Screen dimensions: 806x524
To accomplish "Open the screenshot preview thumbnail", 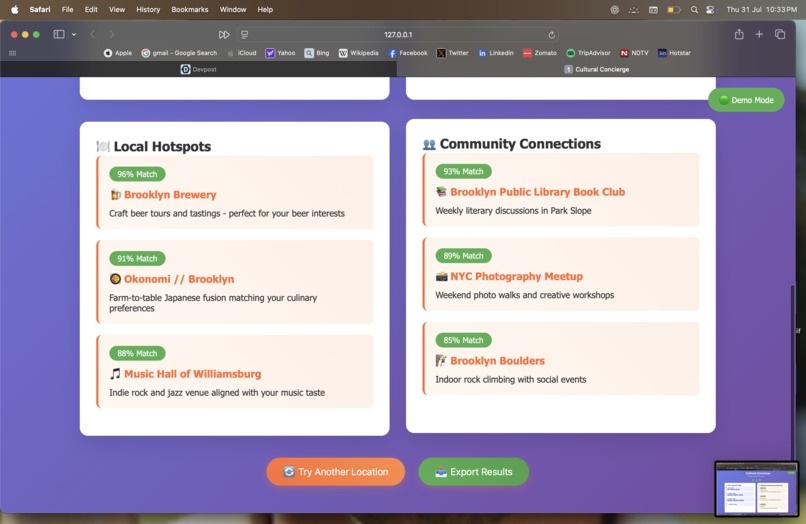I will [x=757, y=489].
